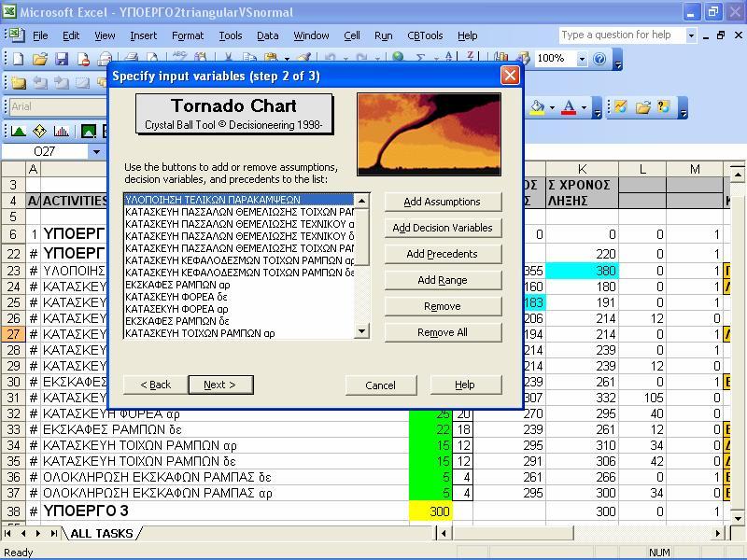Image resolution: width=747 pixels, height=560 pixels.
Task: Click the Type a question for help field
Action: [x=622, y=35]
